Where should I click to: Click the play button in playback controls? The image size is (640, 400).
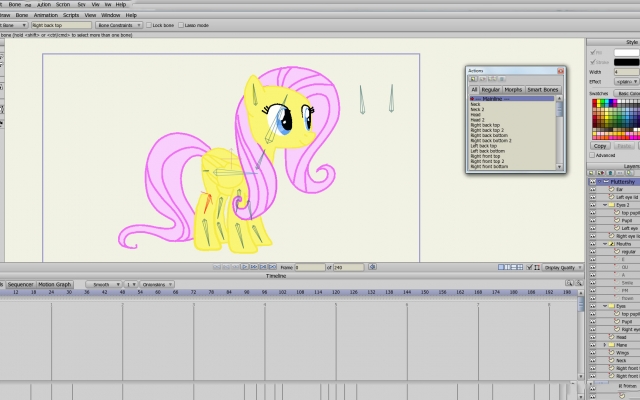[244, 267]
